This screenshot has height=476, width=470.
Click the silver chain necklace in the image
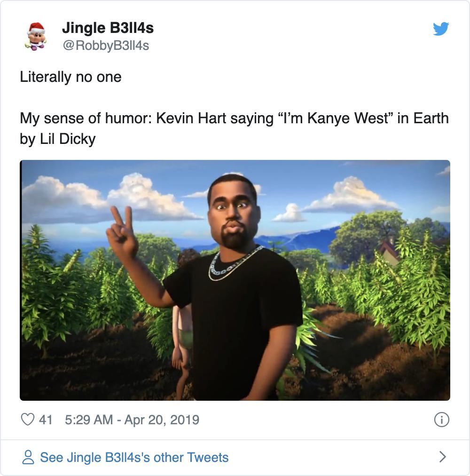click(234, 265)
